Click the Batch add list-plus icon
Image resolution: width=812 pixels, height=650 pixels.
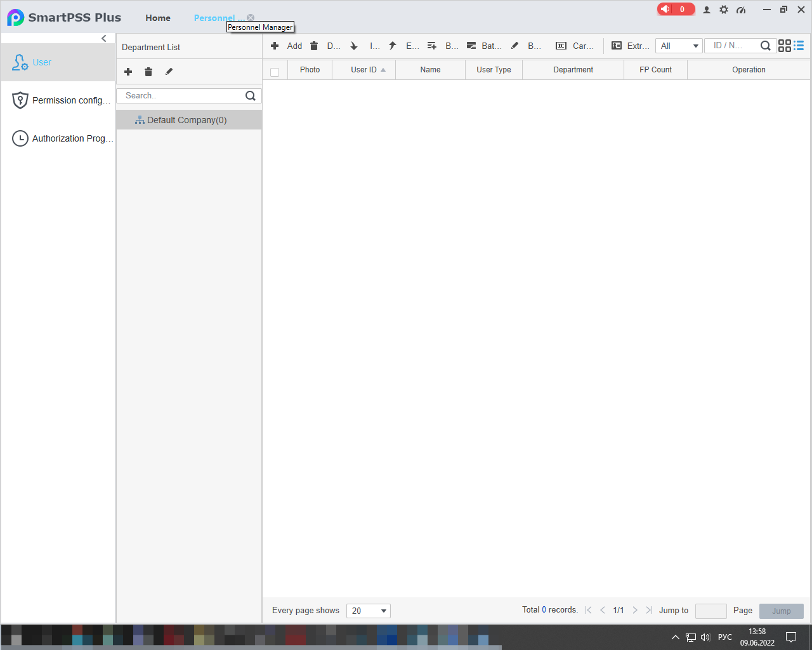[432, 46]
